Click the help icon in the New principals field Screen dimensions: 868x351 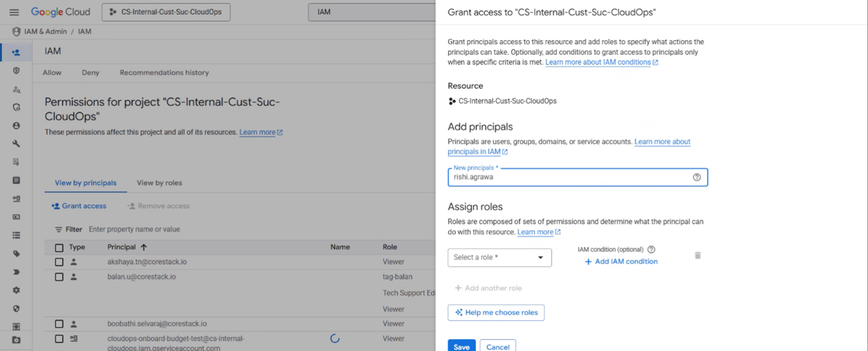[x=697, y=177]
